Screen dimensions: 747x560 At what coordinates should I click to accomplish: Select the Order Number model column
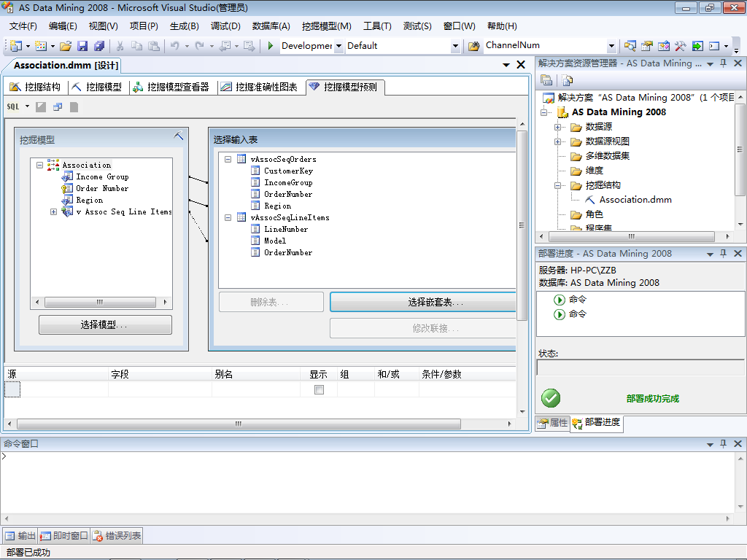pyautogui.click(x=102, y=189)
